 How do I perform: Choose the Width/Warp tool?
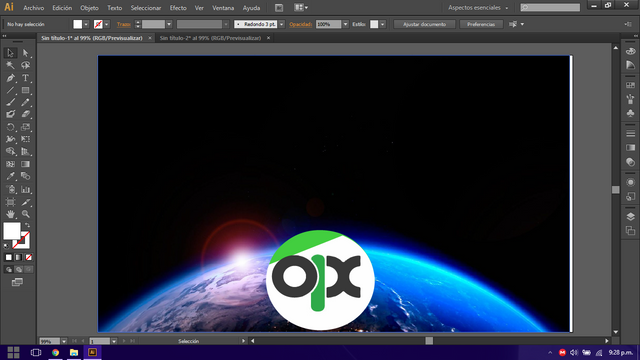[10, 139]
